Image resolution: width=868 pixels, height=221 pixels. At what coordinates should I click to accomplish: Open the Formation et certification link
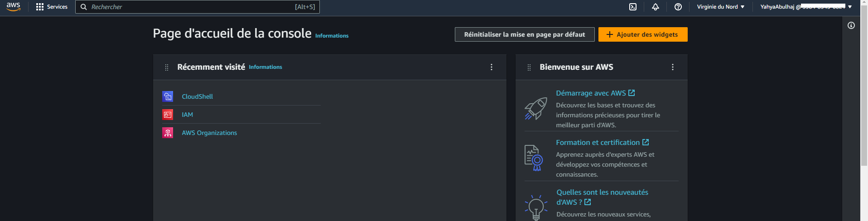[602, 142]
